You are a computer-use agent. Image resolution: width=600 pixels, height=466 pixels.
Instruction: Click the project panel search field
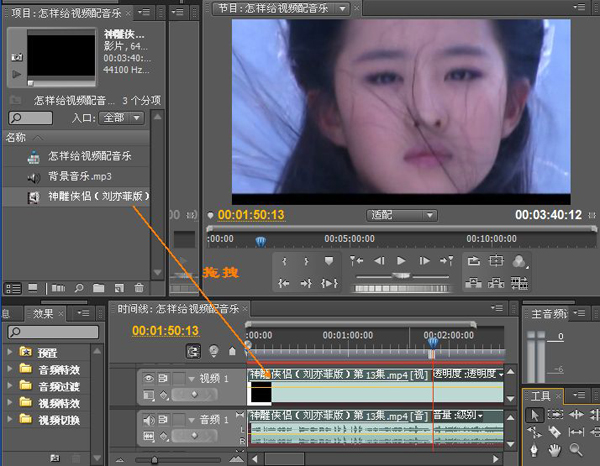point(30,118)
